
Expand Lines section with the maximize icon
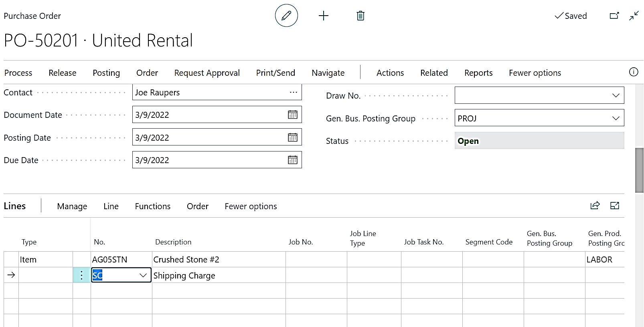point(615,206)
